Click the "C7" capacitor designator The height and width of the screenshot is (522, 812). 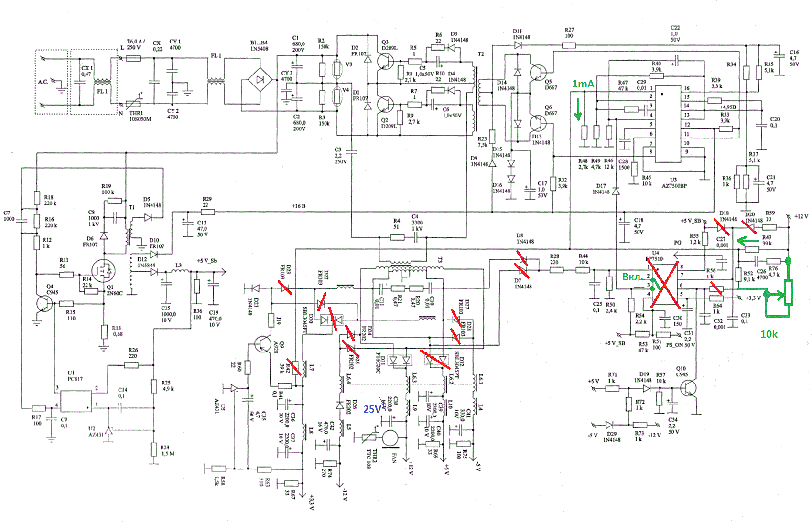pos(7,213)
